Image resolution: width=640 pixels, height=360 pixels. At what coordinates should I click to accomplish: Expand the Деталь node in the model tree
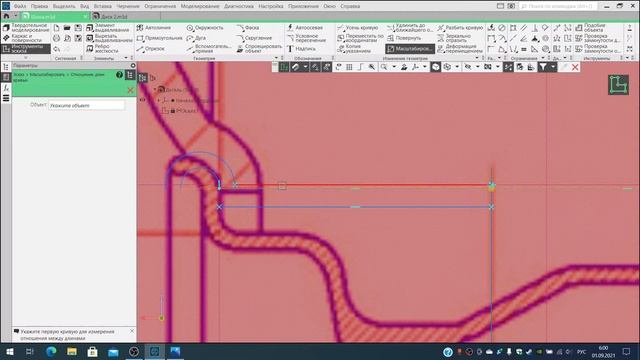155,89
